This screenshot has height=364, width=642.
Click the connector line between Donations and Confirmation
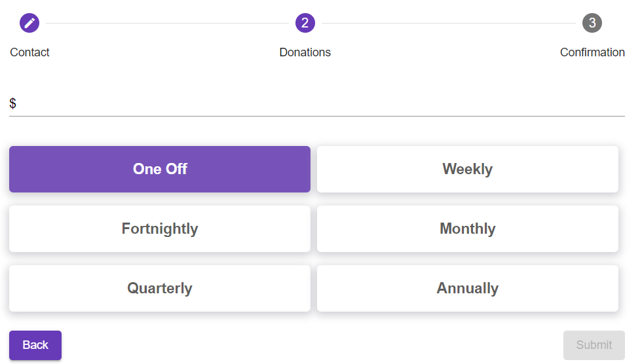coord(449,23)
